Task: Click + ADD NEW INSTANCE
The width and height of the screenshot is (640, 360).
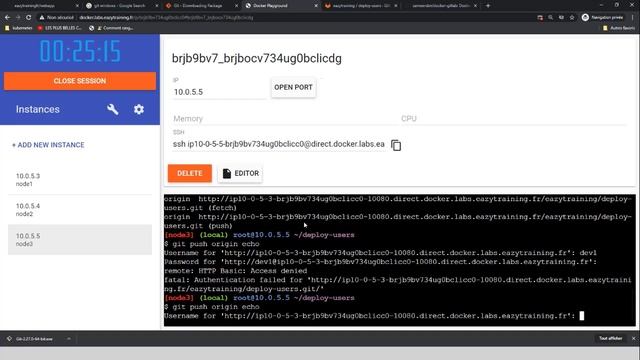Action: click(x=48, y=145)
